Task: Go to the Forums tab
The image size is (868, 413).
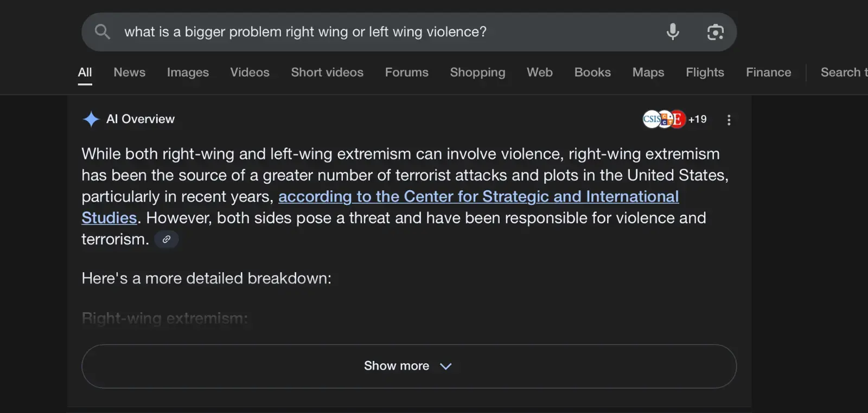Action: (406, 72)
